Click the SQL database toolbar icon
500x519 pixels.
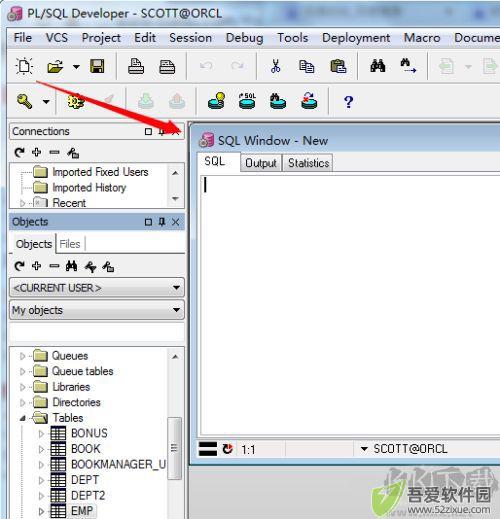click(x=247, y=101)
